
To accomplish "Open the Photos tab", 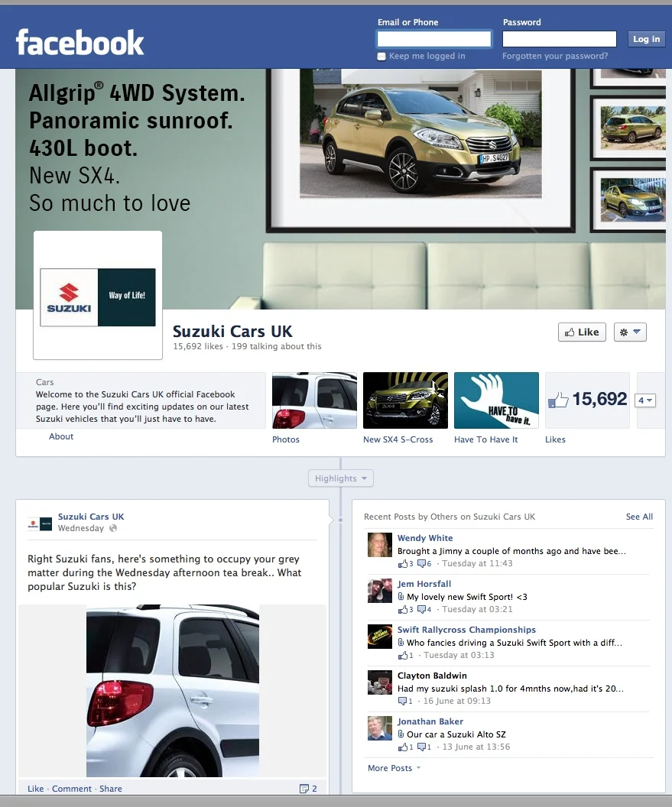I will (285, 439).
